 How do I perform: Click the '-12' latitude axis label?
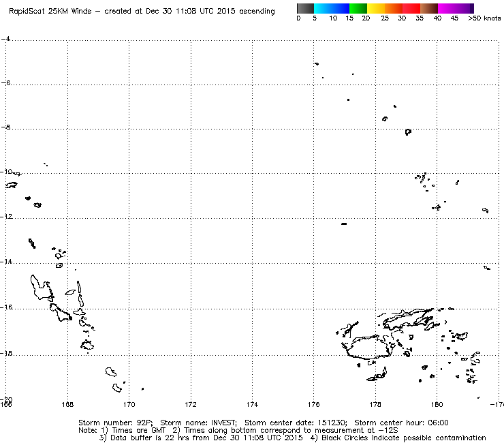[6, 217]
